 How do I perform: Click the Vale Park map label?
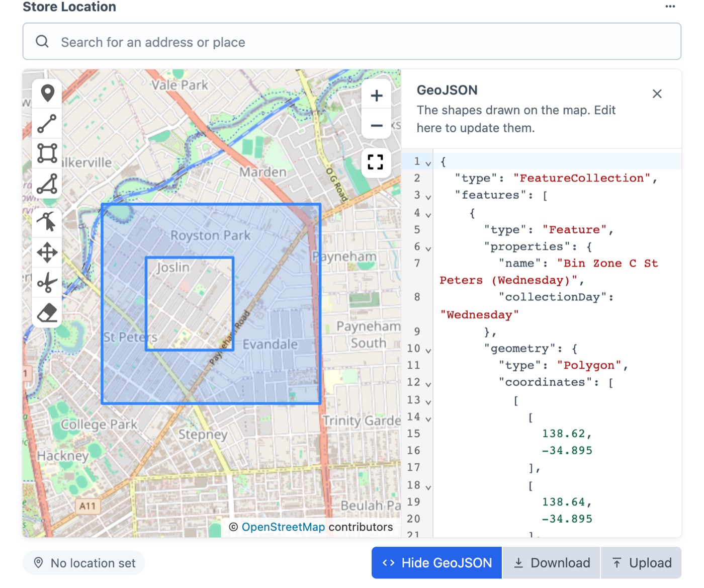point(180,85)
